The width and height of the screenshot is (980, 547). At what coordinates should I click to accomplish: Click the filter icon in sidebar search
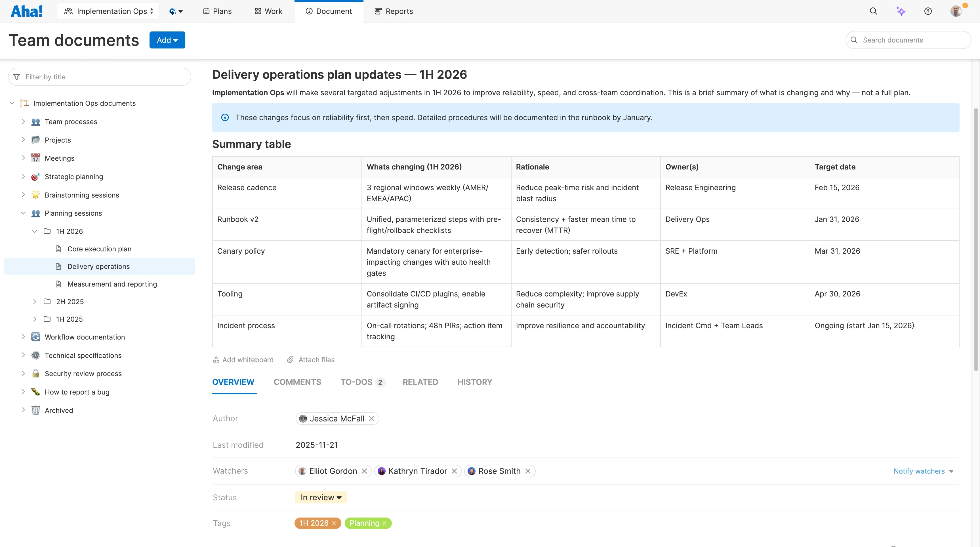click(x=17, y=77)
